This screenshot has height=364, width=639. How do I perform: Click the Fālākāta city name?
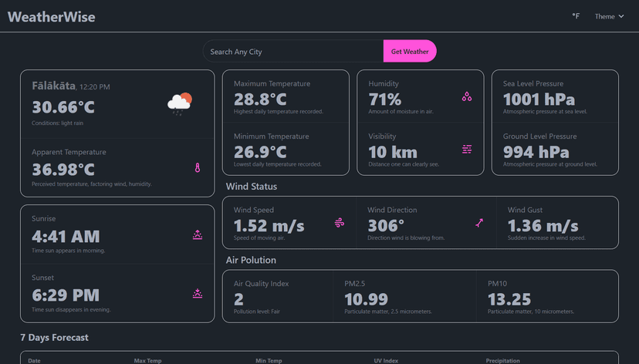point(53,86)
